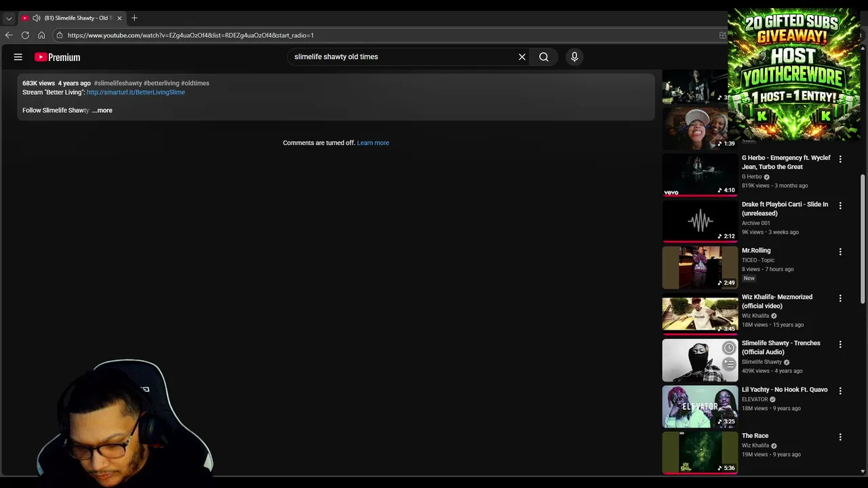Viewport: 868px width, 488px height.
Task: Open title 'G Herbo - Emergency ft. Wyclef Jean'
Action: [x=786, y=162]
